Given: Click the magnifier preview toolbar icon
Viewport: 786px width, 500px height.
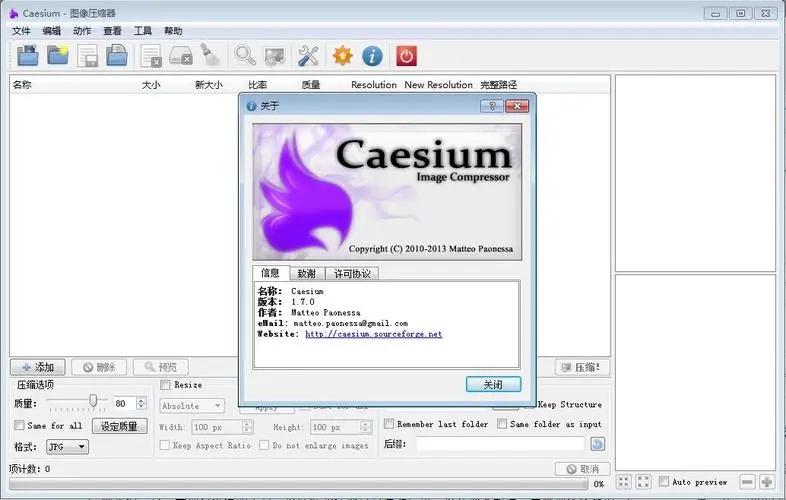Looking at the screenshot, I should click(245, 56).
